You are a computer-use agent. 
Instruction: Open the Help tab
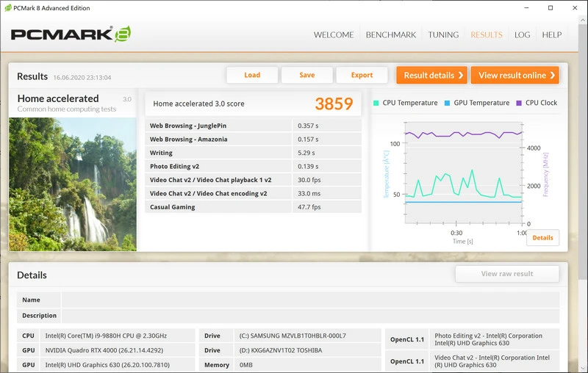point(551,35)
